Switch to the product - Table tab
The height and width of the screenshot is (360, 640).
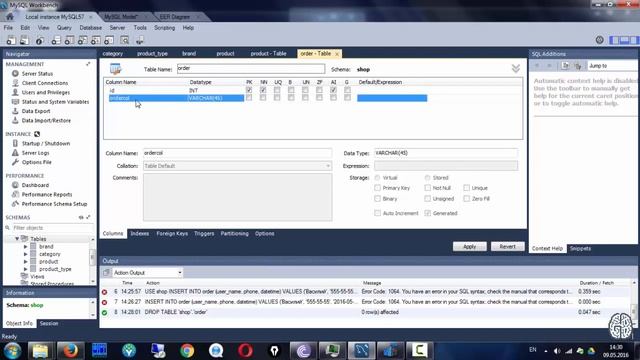(268, 53)
